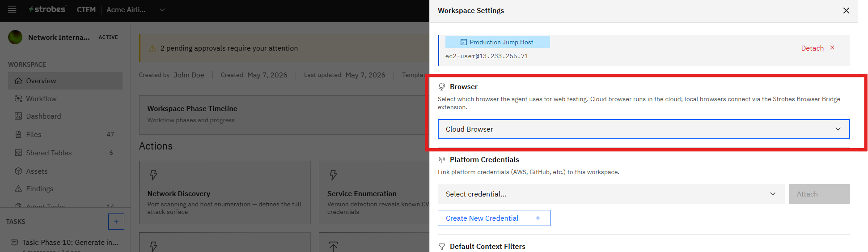Open Files in the workspace sidebar
The image size is (868, 252).
click(65, 134)
